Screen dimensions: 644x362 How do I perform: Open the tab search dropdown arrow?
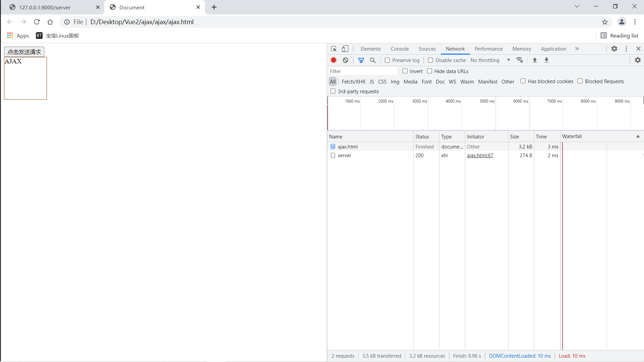[x=577, y=6]
